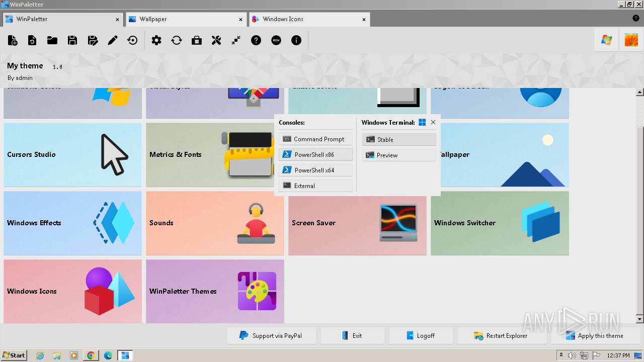The width and height of the screenshot is (644, 362).
Task: Click the Logoff button
Action: 421,335
